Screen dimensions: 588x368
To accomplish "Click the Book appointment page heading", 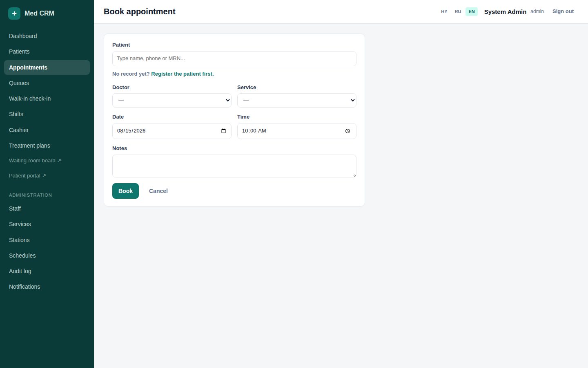I will 140,11.
